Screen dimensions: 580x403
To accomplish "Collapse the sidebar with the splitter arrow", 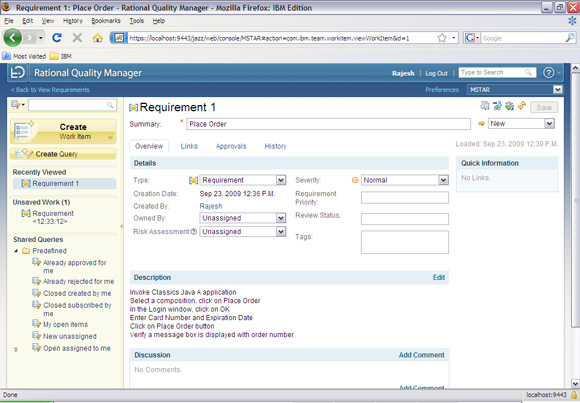I will click(122, 226).
